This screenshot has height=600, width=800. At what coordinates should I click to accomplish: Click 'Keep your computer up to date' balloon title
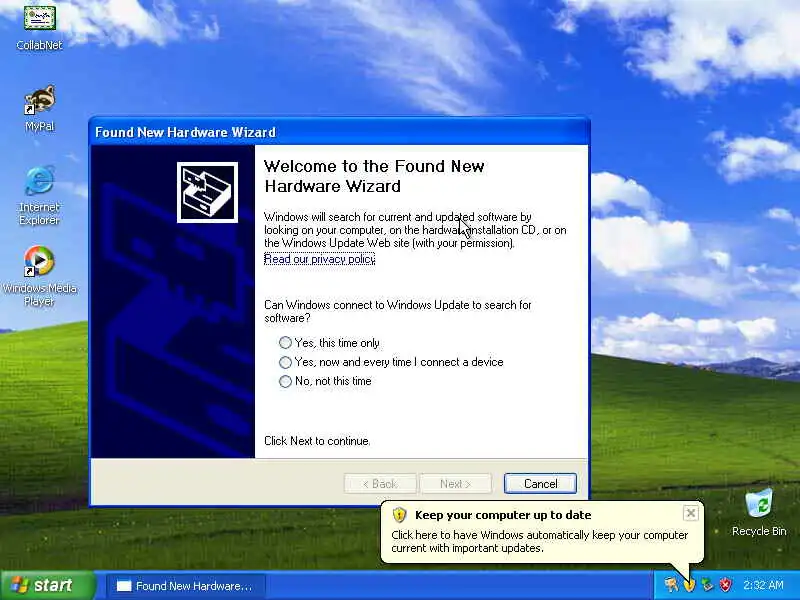coord(503,515)
